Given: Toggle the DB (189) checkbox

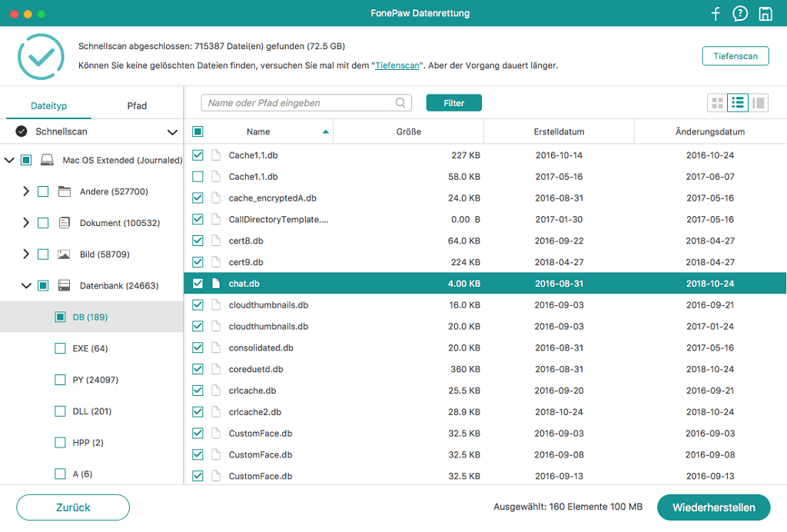Looking at the screenshot, I should point(60,318).
